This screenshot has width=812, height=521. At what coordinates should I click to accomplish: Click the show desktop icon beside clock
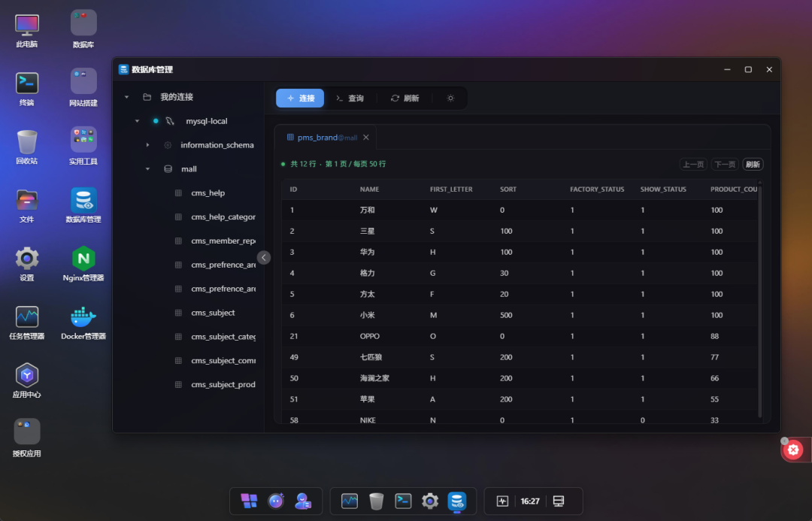[x=558, y=501]
